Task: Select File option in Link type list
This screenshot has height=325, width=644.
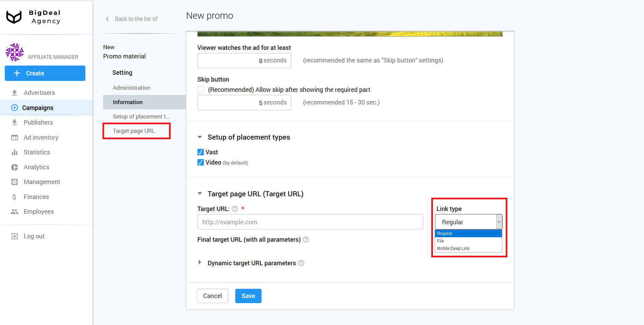Action: pos(440,241)
